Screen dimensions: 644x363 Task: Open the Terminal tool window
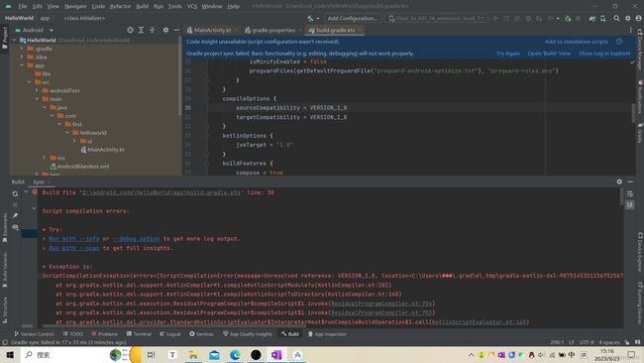click(x=139, y=334)
